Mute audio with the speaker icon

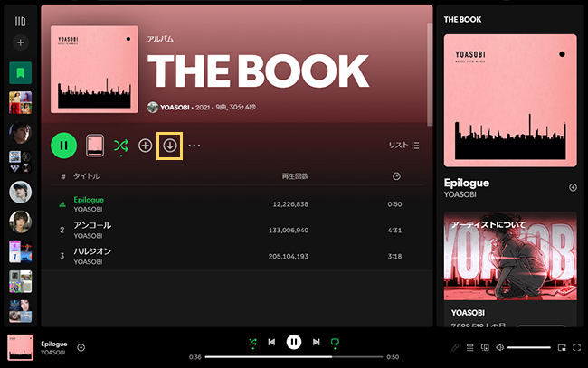pos(500,348)
